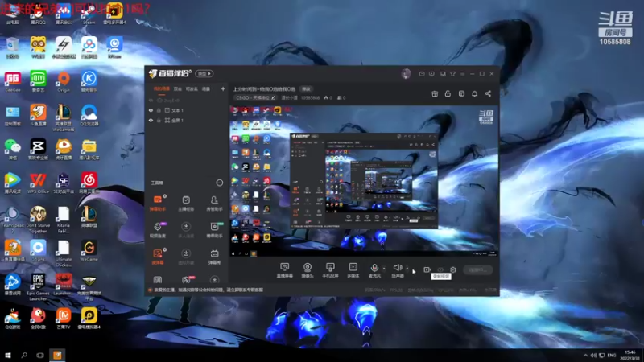
Task: Open the bell notification icon
Action: pyautogui.click(x=474, y=93)
